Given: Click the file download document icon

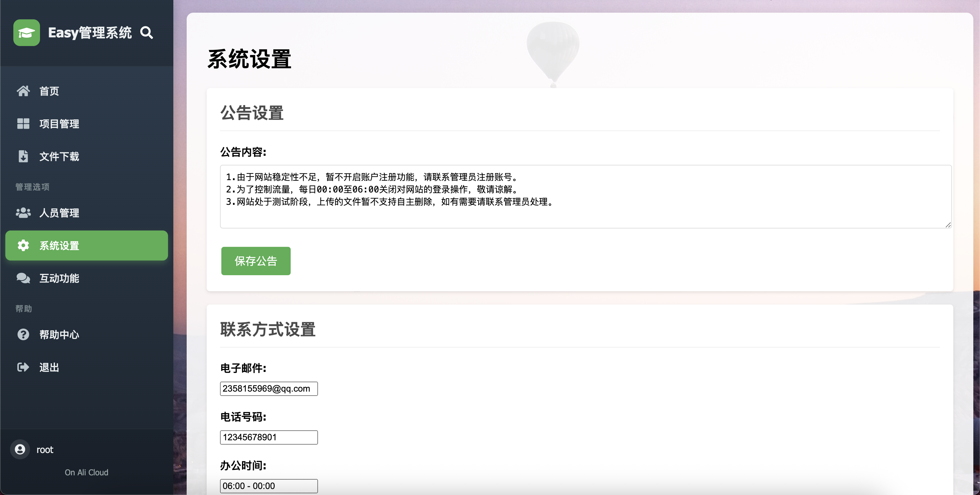Looking at the screenshot, I should tap(23, 156).
